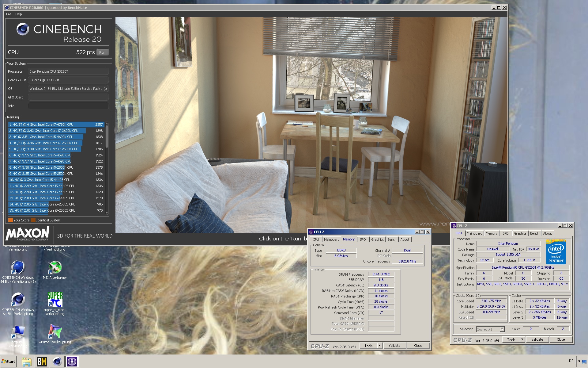
Task: Click the Uncore Frequency value 3102.8 MHz
Action: click(407, 261)
